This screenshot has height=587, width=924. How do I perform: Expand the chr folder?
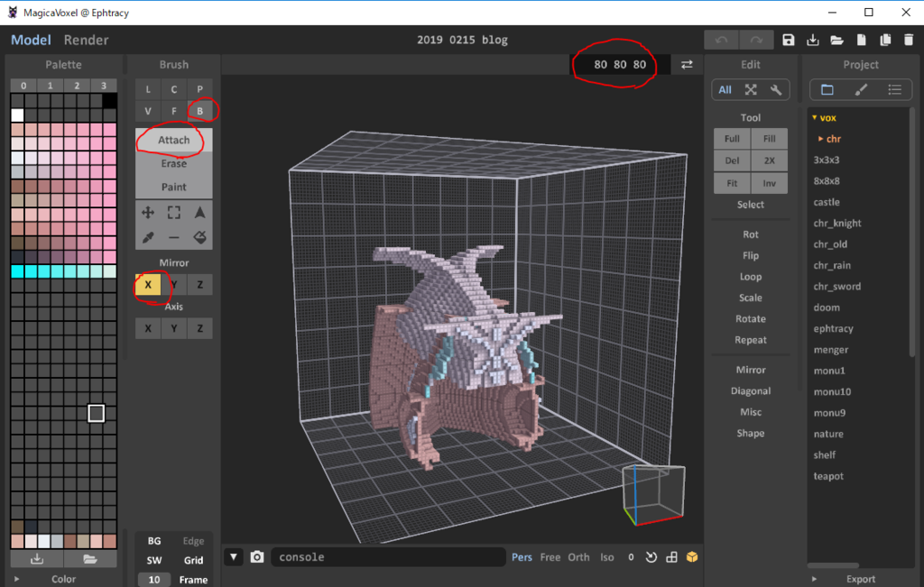pyautogui.click(x=820, y=139)
